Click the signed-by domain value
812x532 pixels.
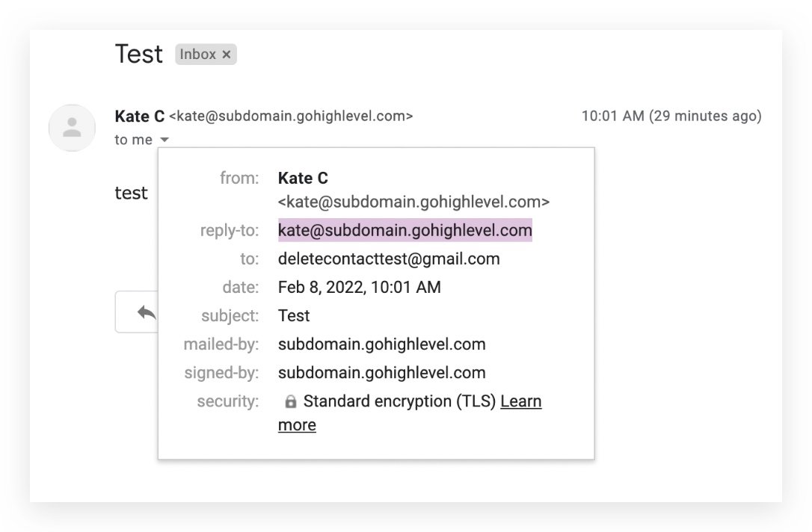click(381, 373)
